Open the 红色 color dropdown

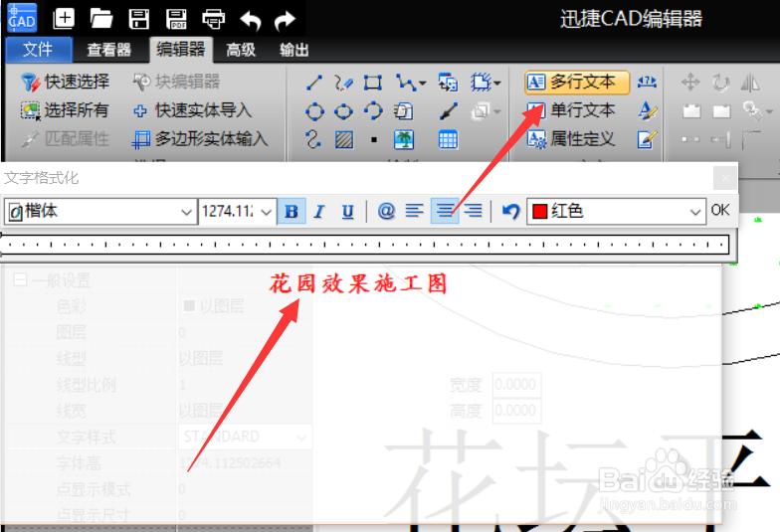coord(695,213)
